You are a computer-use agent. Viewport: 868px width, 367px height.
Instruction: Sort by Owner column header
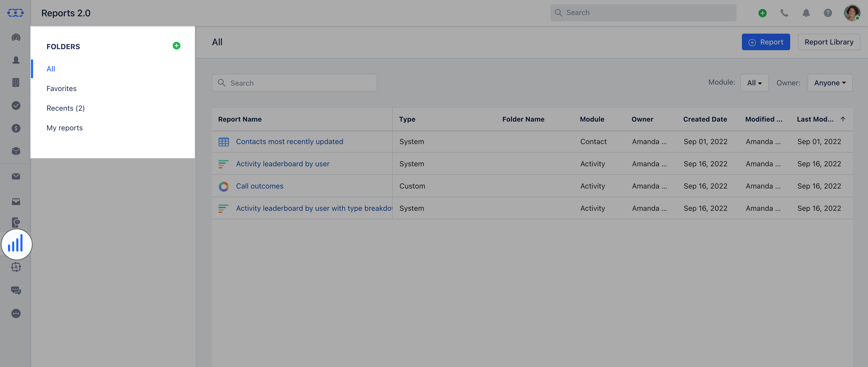[x=642, y=119]
